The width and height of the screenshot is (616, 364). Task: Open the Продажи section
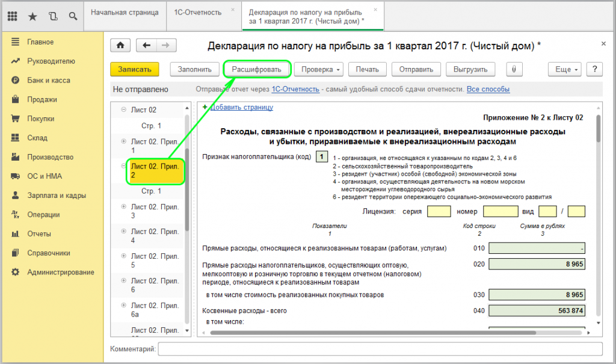[42, 99]
